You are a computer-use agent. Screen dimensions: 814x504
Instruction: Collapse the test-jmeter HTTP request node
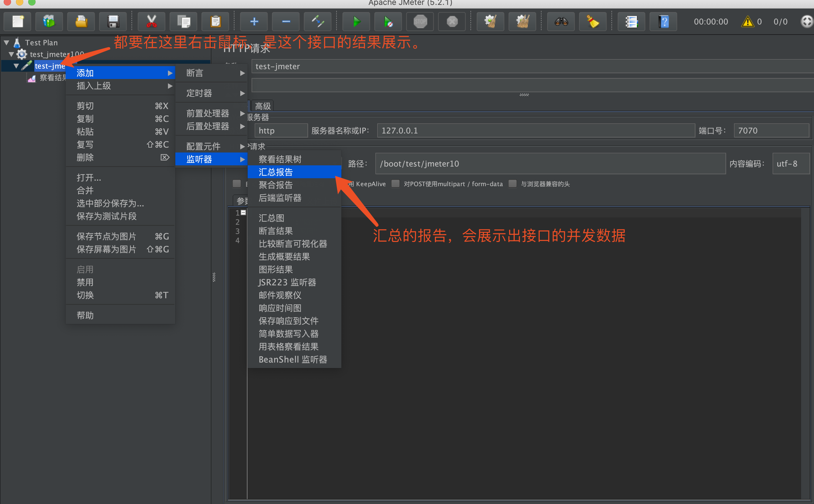[x=16, y=66]
